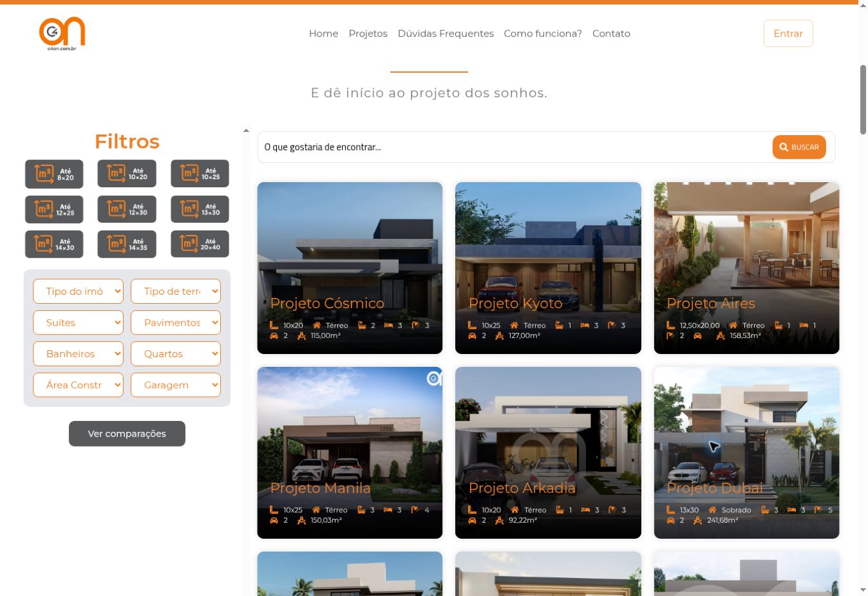Select the Até 14x30 lot size filter
This screenshot has height=596, width=868.
pos(54,244)
